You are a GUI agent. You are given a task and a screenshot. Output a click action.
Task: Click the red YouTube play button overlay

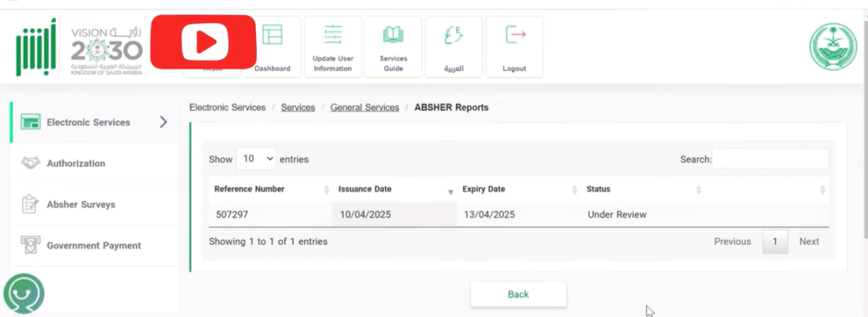[203, 42]
